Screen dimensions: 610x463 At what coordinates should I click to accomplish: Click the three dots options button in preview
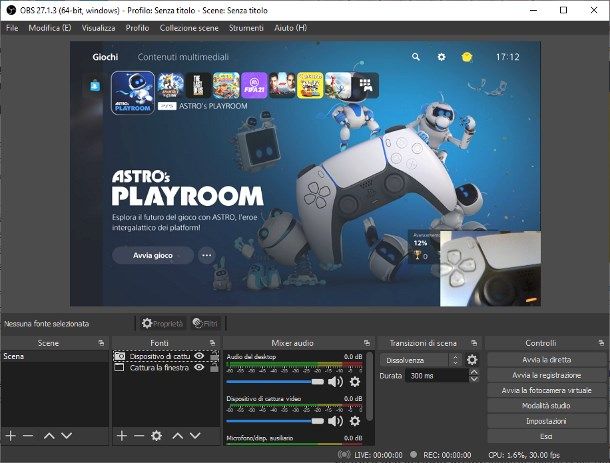(207, 255)
